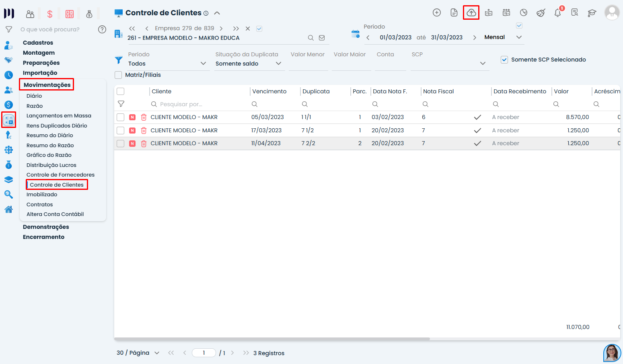Click the cloud upload icon in top toolbar
The height and width of the screenshot is (364, 623).
[x=471, y=13]
